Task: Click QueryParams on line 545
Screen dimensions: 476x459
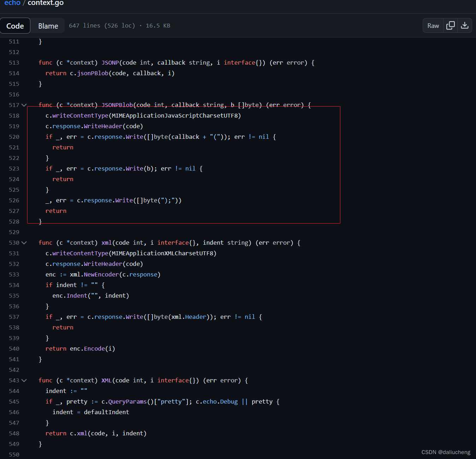Action: (127, 401)
